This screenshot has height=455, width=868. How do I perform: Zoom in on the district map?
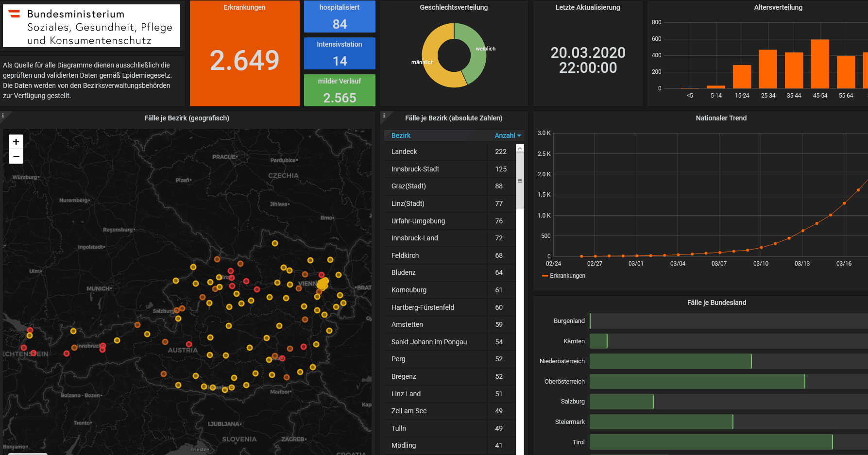[x=16, y=142]
